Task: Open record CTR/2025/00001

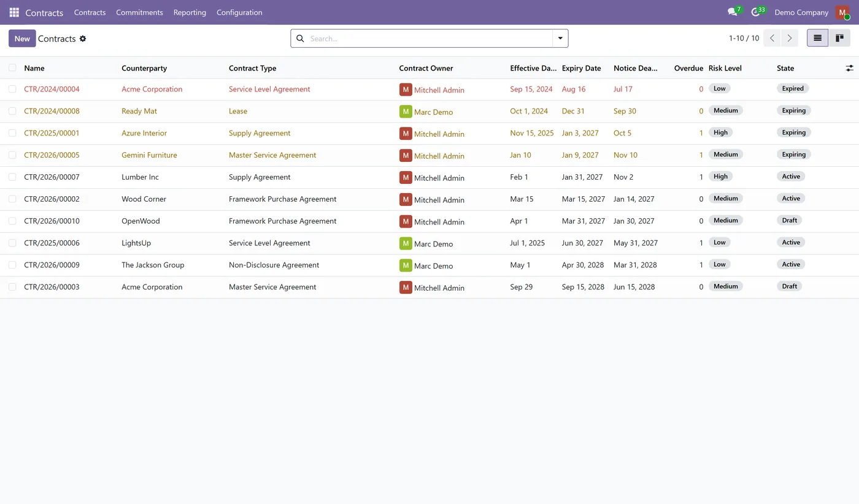Action: tap(52, 133)
